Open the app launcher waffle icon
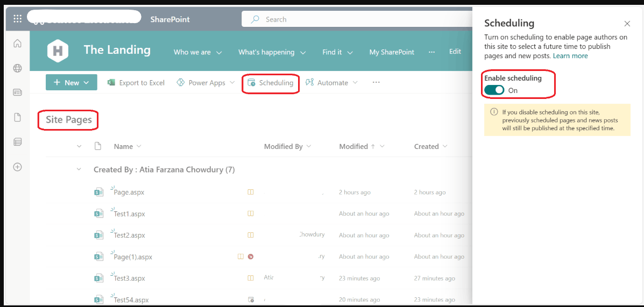 17,19
